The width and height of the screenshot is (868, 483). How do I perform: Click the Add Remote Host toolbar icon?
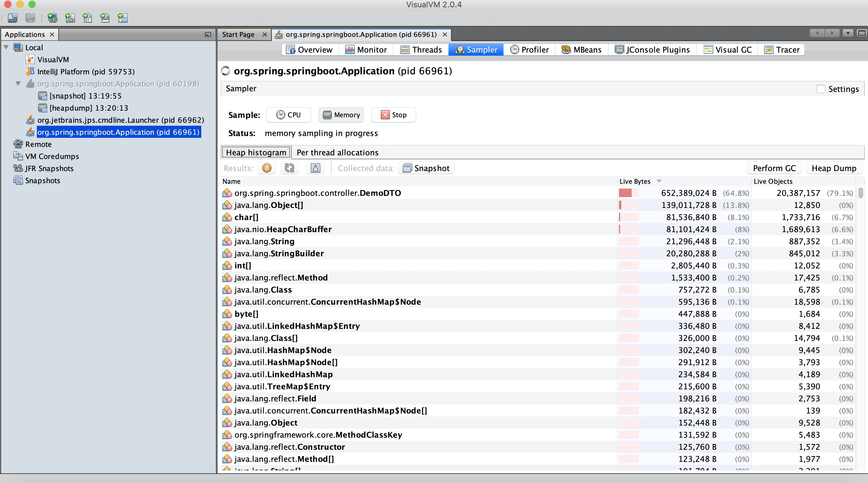point(53,18)
